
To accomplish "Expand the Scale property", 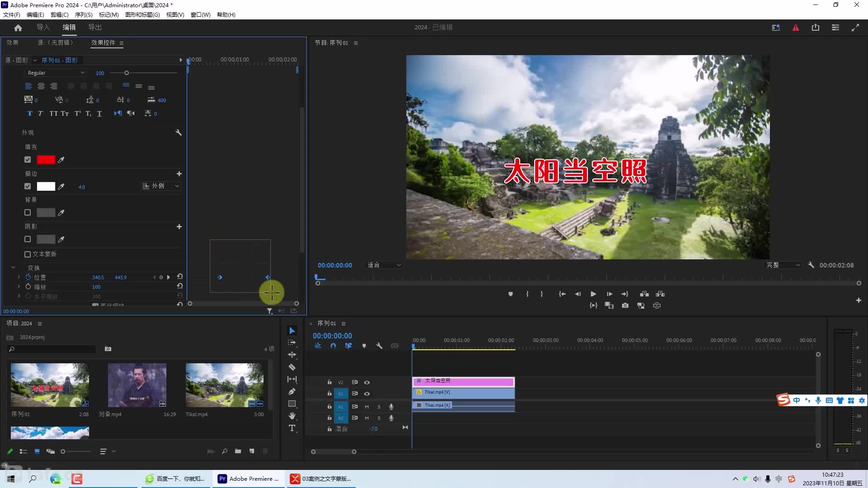I will click(x=19, y=286).
